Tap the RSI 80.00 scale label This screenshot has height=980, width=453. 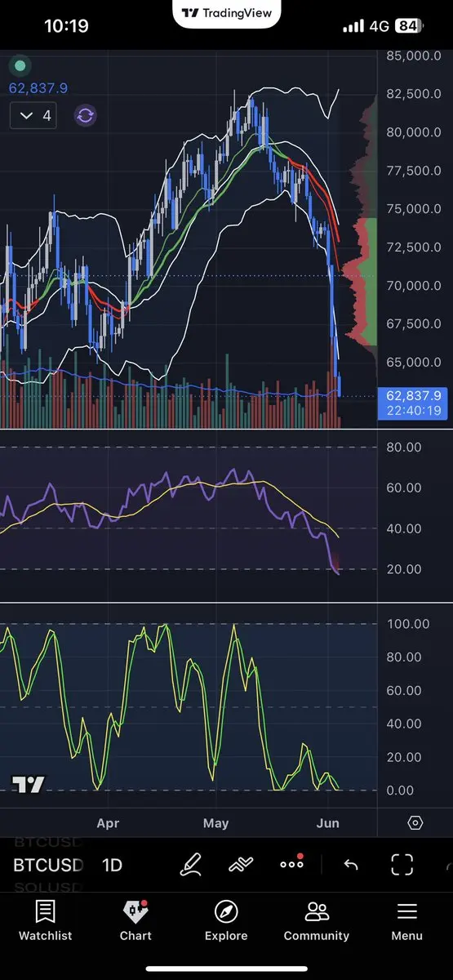[x=402, y=447]
